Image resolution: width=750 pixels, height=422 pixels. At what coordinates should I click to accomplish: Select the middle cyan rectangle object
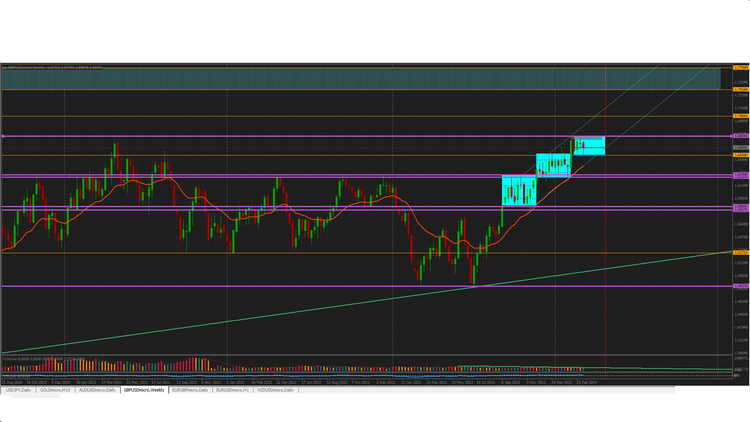(553, 165)
